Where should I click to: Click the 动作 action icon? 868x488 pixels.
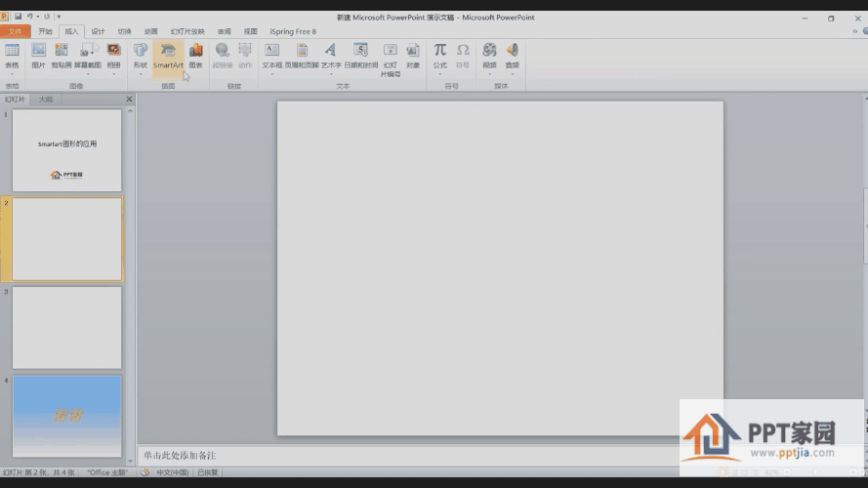[245, 56]
